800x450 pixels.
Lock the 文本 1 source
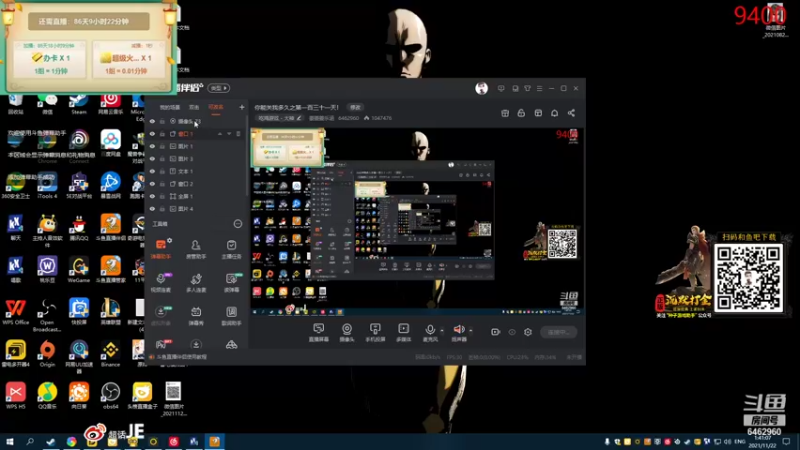pos(162,171)
